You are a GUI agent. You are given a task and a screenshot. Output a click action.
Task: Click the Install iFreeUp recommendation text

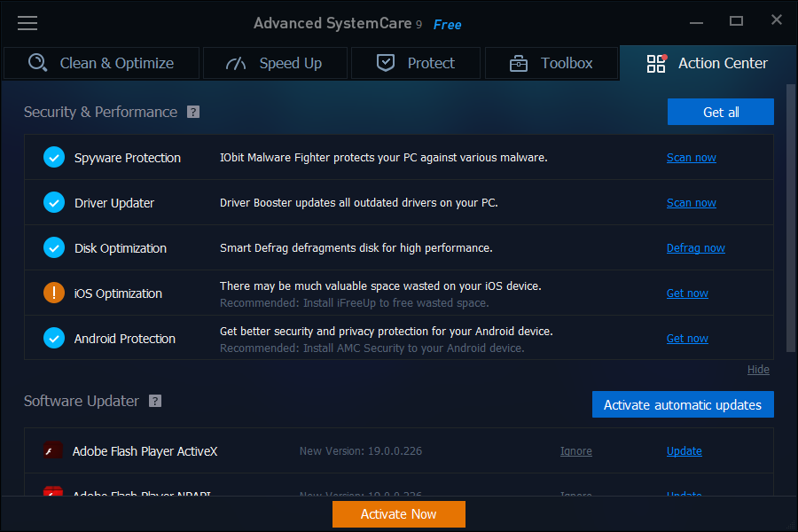coord(354,303)
